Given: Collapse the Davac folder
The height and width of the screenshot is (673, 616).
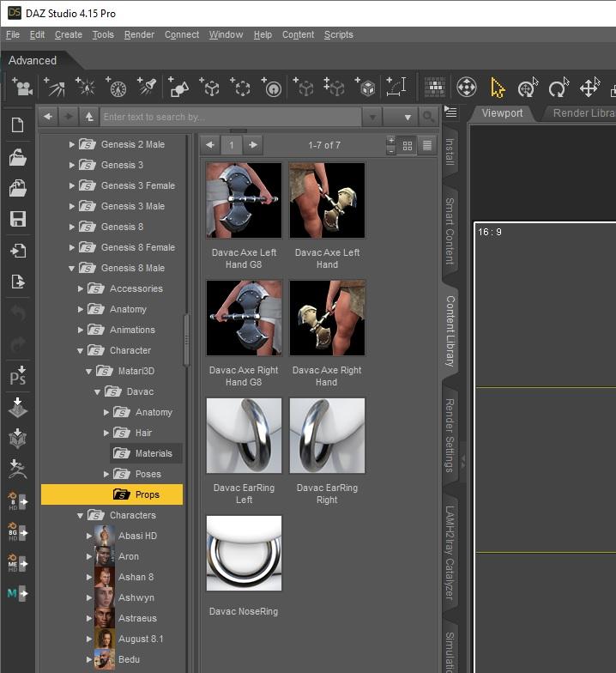Looking at the screenshot, I should (x=98, y=391).
